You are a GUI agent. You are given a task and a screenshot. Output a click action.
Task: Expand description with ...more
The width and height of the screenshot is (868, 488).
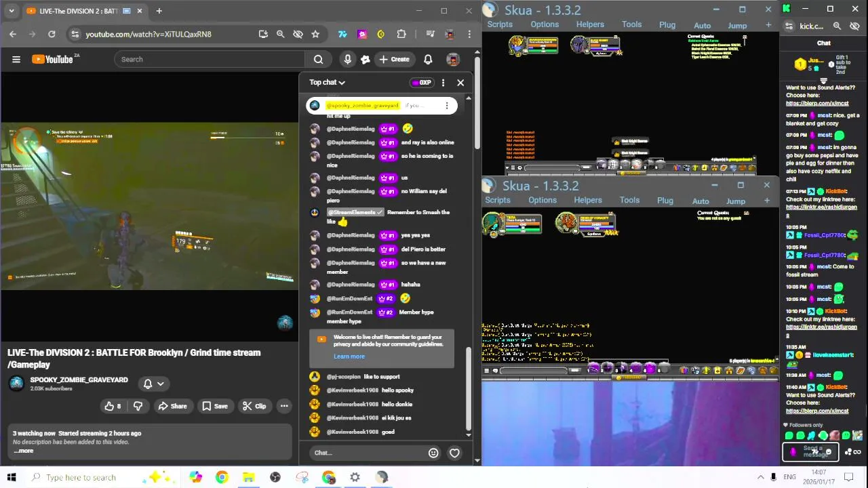tap(24, 451)
